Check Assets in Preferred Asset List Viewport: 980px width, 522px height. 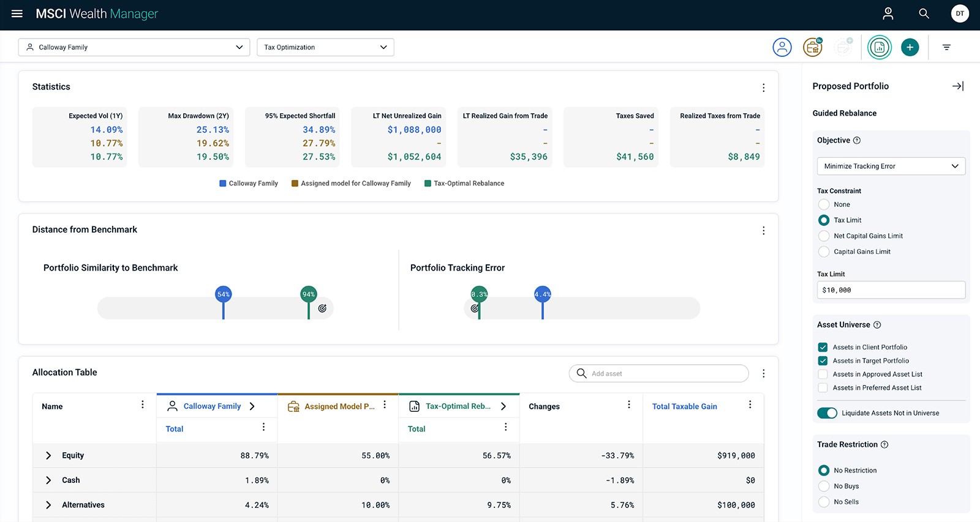click(823, 387)
